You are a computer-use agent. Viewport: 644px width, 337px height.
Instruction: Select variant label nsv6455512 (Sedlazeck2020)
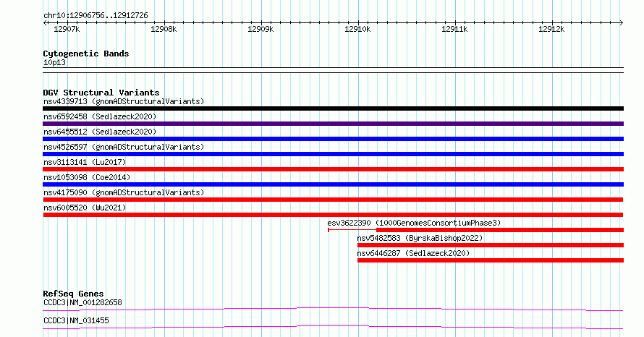100,132
